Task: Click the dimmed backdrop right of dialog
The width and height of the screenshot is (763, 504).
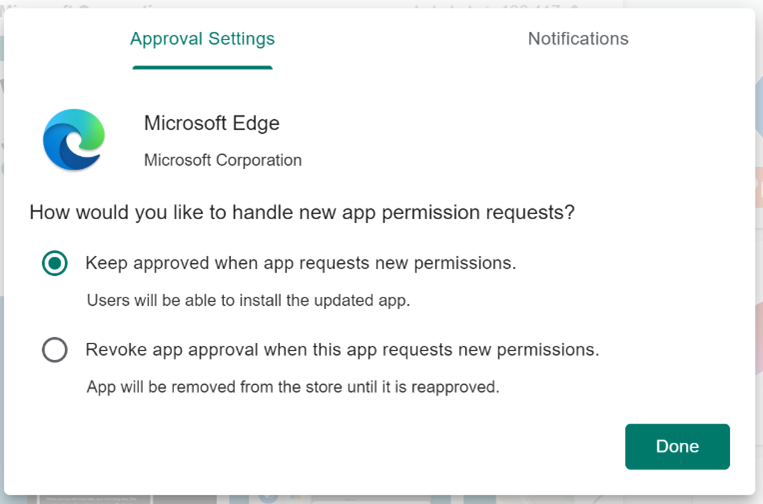Action: pyautogui.click(x=759, y=243)
